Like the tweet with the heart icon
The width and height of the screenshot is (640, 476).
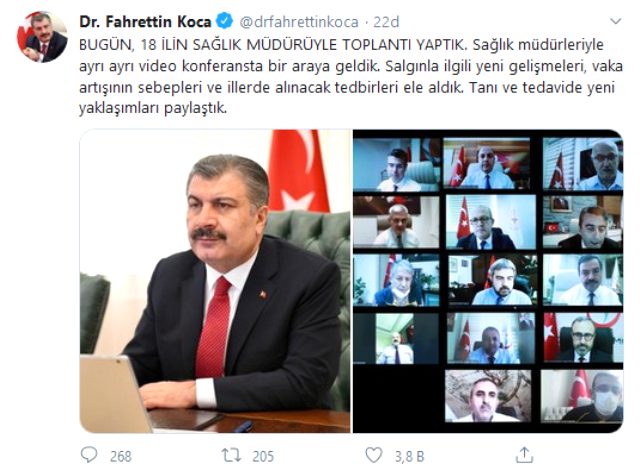pos(373,455)
